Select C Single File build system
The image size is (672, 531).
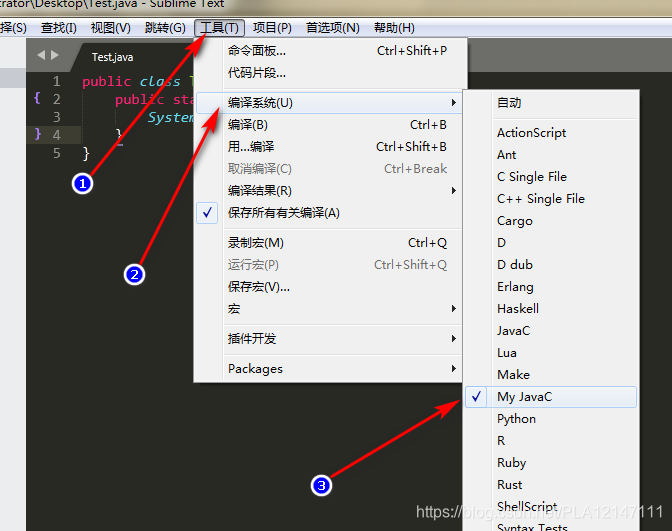(x=551, y=177)
